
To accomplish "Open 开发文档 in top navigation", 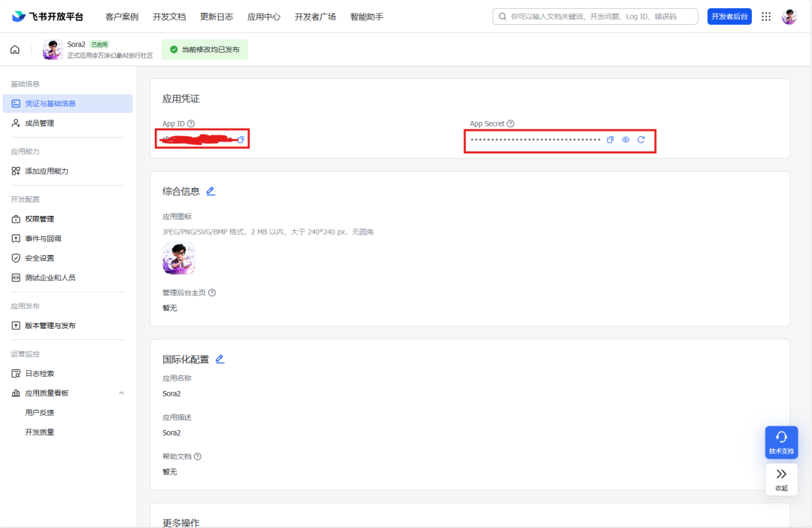I will (169, 17).
